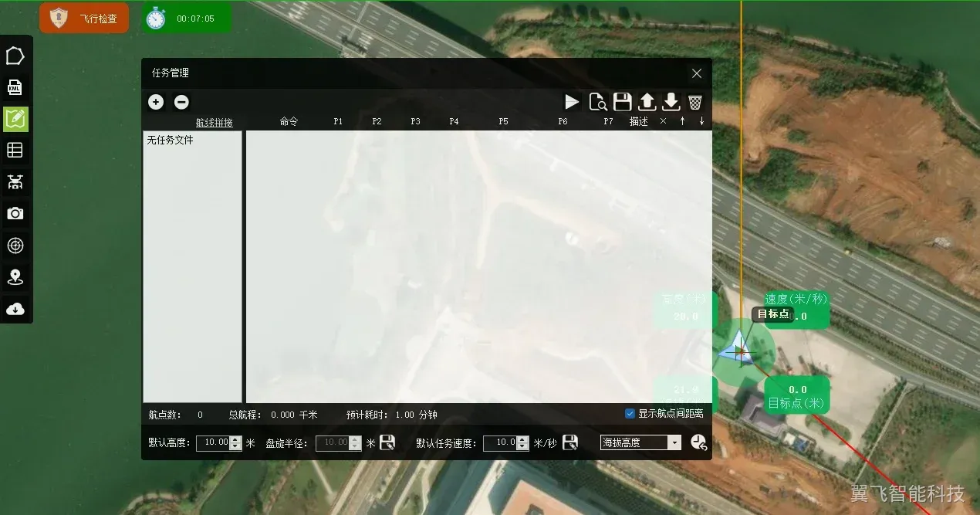Viewport: 980px width, 515px height.
Task: Click the download mission arrow icon
Action: [x=671, y=102]
